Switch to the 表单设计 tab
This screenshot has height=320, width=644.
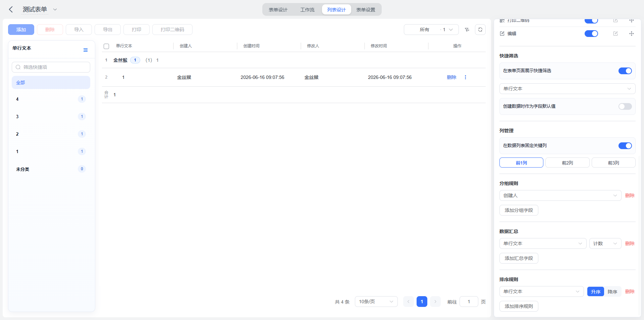point(278,10)
